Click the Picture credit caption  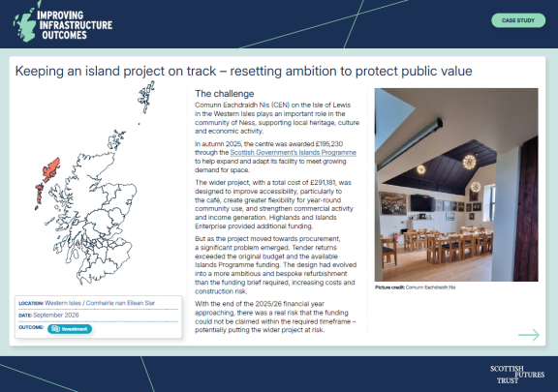click(415, 287)
